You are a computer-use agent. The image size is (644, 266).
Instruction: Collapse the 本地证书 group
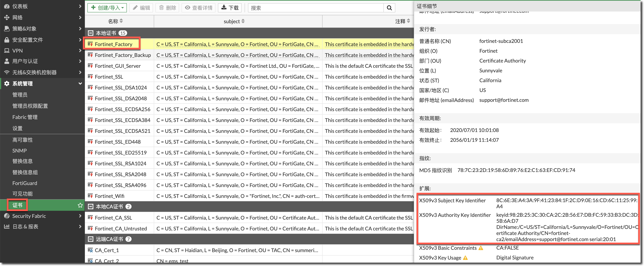point(91,33)
